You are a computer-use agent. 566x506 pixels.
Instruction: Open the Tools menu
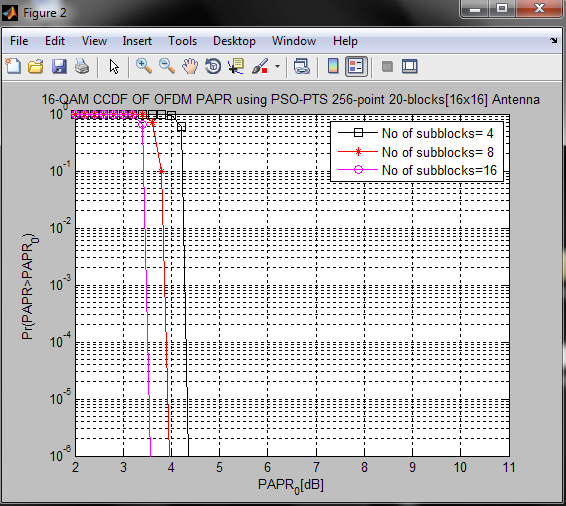coord(182,41)
